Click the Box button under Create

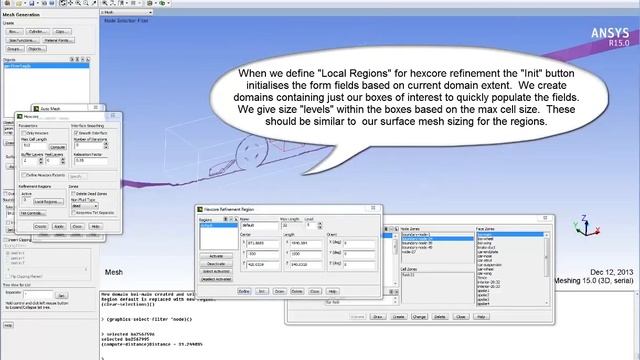point(14,31)
